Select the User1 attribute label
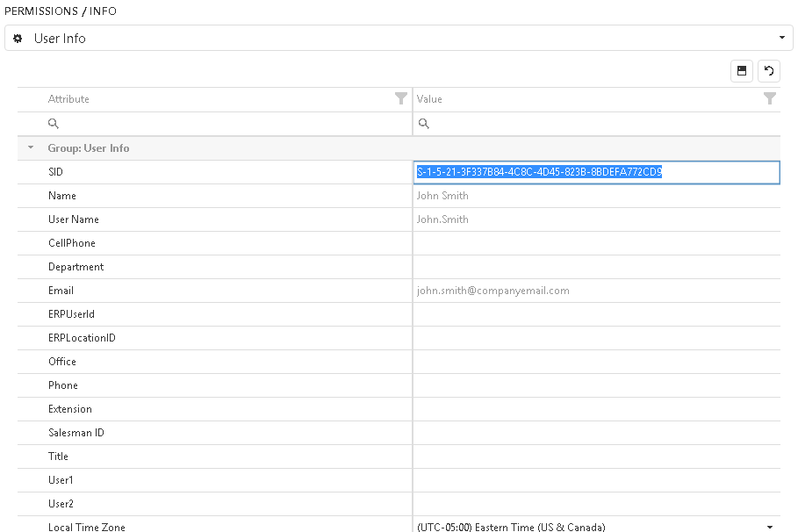The image size is (798, 532). point(61,480)
